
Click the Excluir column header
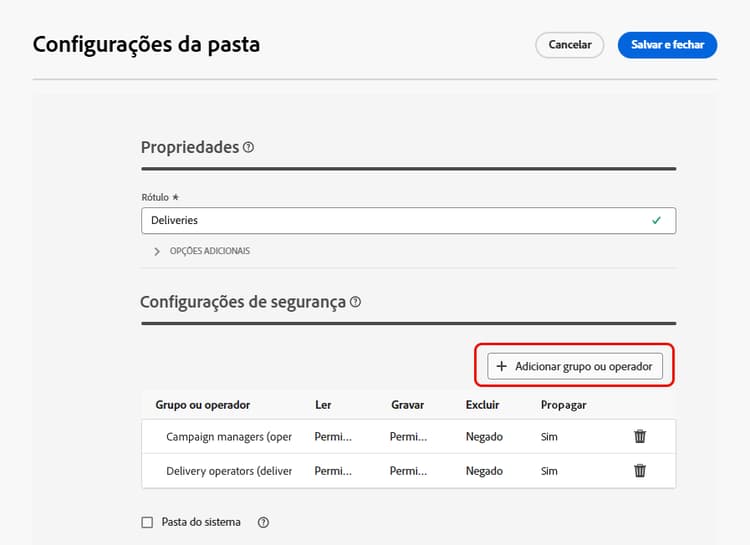(x=483, y=405)
